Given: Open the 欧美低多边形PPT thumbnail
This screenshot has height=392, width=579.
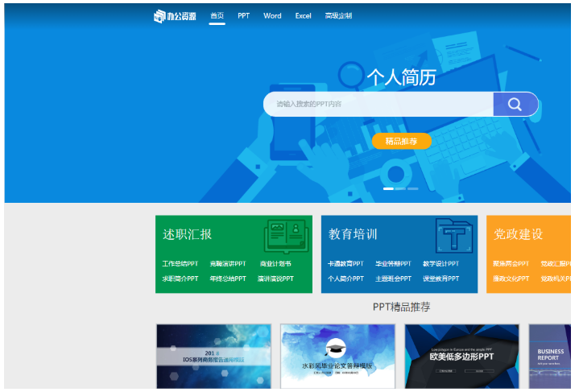Looking at the screenshot, I should click(x=461, y=357).
